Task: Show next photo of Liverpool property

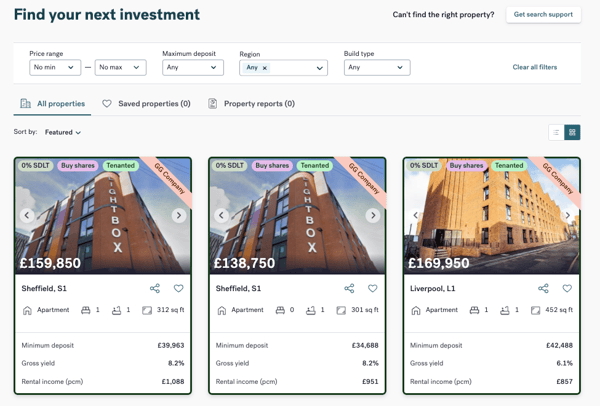Action: click(x=568, y=215)
